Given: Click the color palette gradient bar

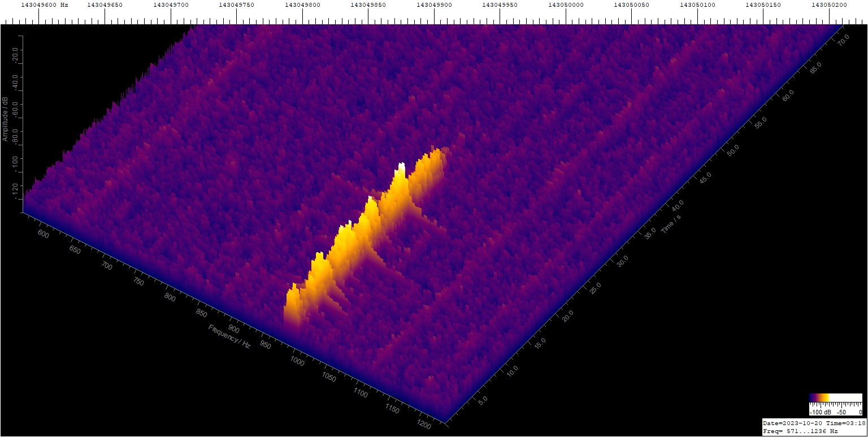Looking at the screenshot, I should click(836, 397).
